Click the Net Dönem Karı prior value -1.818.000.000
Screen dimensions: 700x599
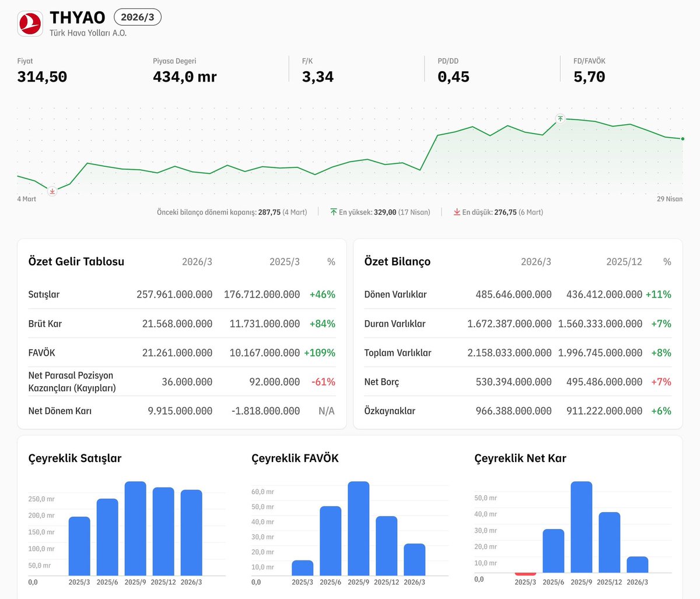[266, 411]
